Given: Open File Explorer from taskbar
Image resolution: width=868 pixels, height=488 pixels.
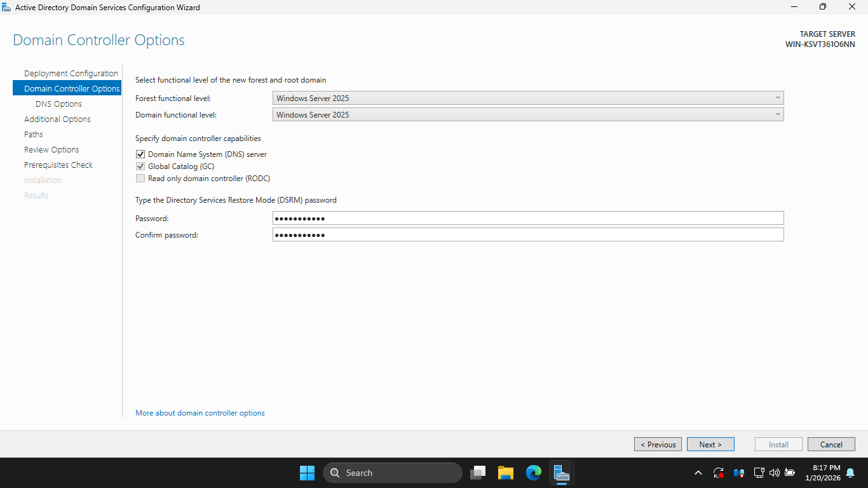Looking at the screenshot, I should click(505, 473).
